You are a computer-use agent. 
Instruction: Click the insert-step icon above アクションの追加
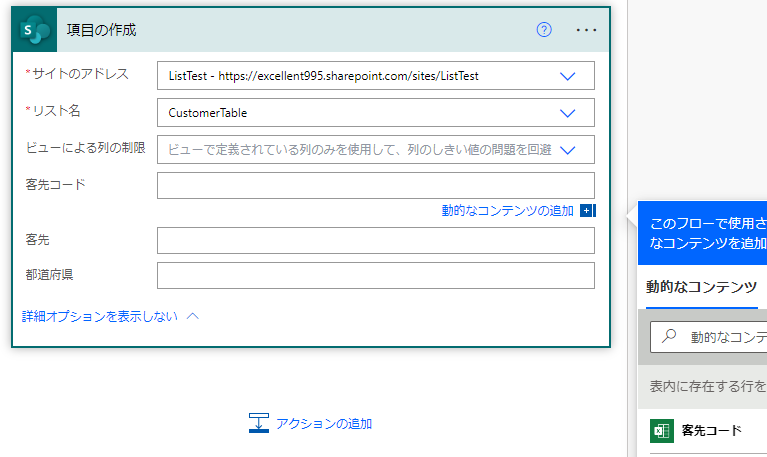pos(259,423)
